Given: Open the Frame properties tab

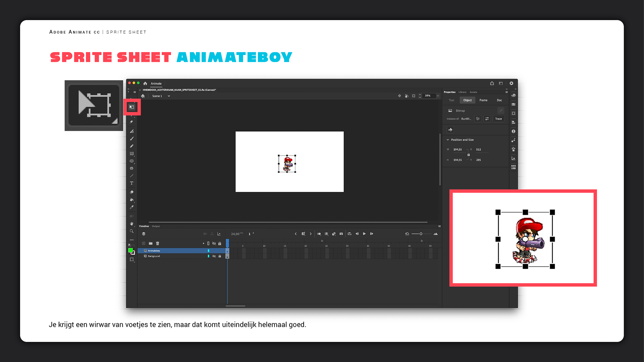Looking at the screenshot, I should coord(483,100).
